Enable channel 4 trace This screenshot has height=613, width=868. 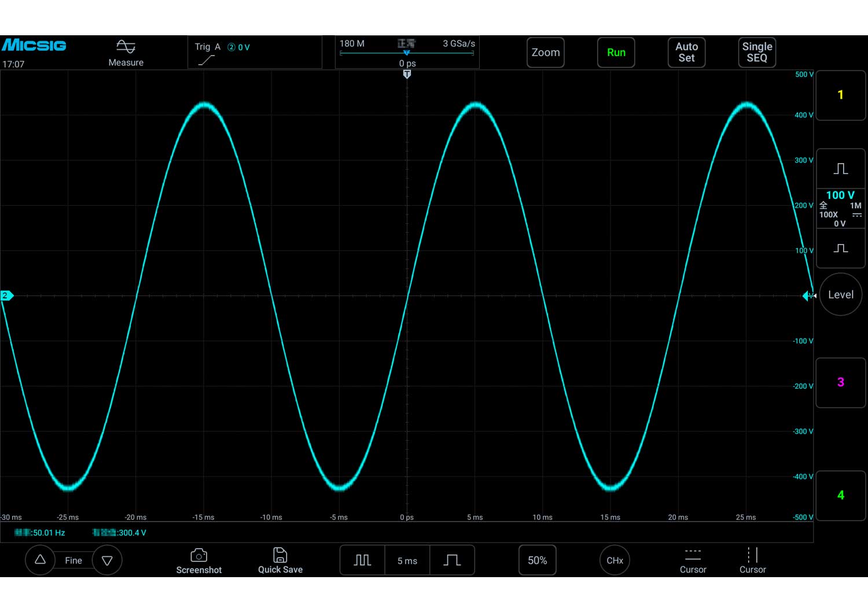(x=841, y=495)
